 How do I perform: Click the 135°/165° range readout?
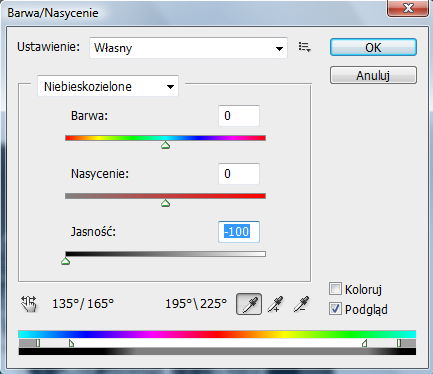(x=83, y=304)
